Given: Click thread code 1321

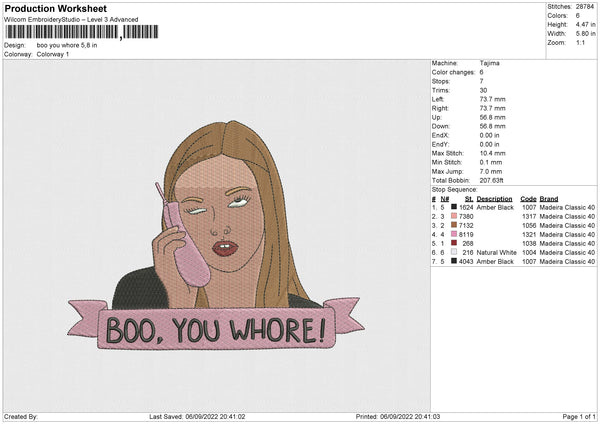Looking at the screenshot, I should [529, 235].
